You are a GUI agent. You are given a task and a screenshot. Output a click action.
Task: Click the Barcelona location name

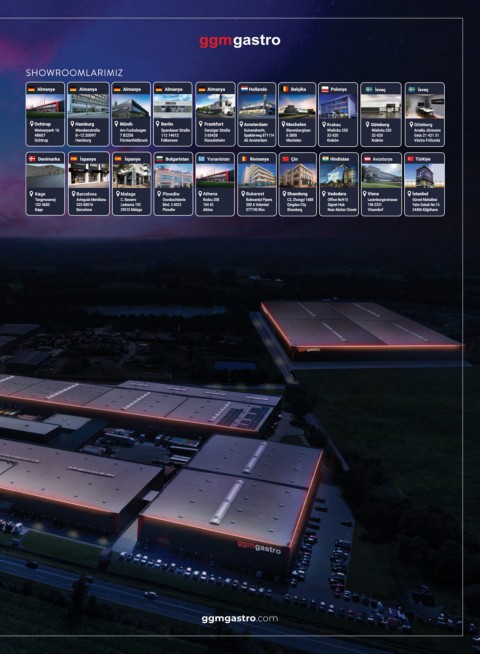87,194
